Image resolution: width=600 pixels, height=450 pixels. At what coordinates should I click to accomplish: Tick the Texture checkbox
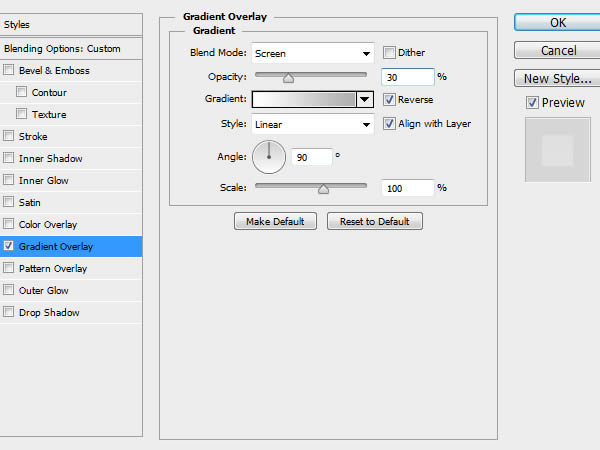click(x=21, y=114)
